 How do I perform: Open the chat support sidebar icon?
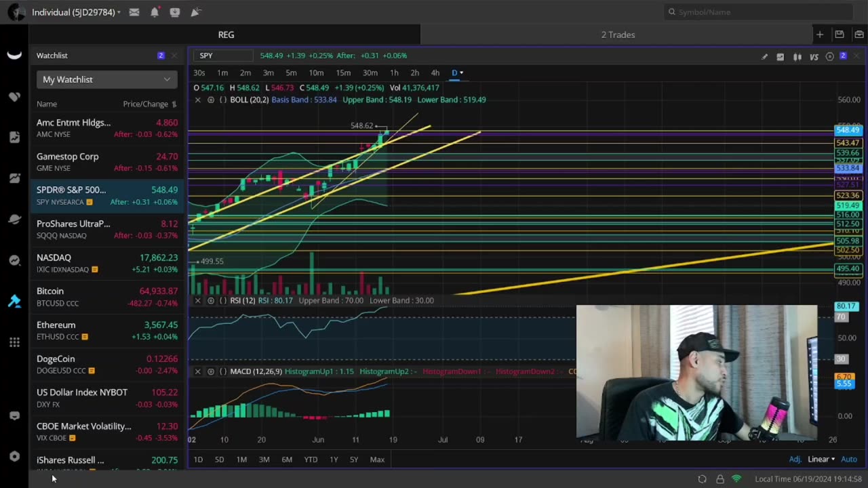click(x=14, y=415)
